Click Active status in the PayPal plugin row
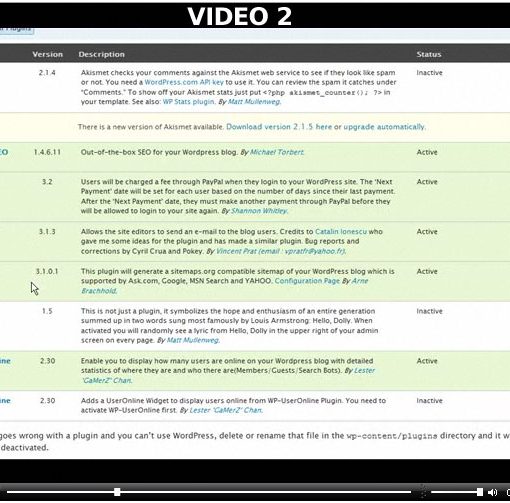 click(427, 182)
